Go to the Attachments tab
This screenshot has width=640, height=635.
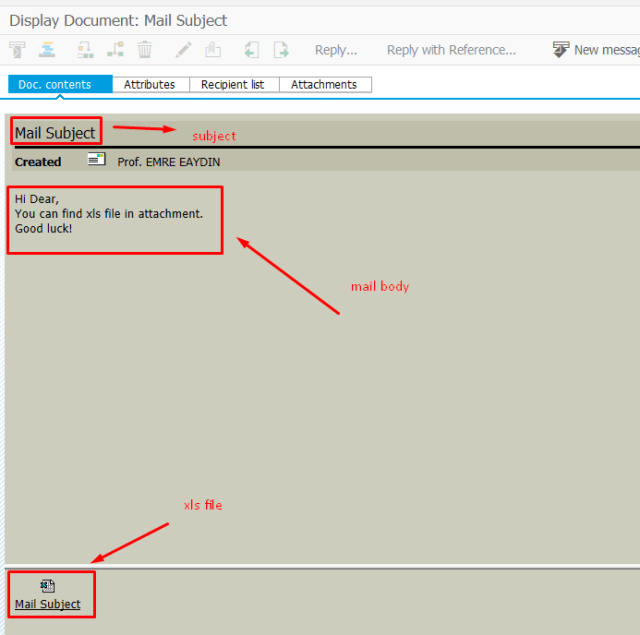[324, 85]
